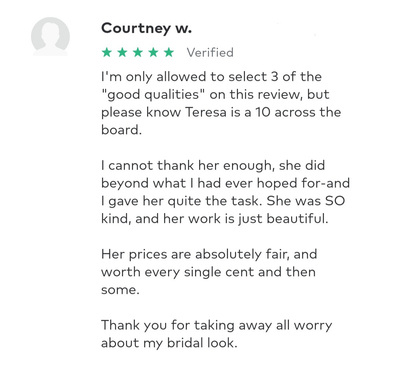Click the line Her prices are absolutely fair
The width and height of the screenshot is (399, 372).
coord(209,254)
